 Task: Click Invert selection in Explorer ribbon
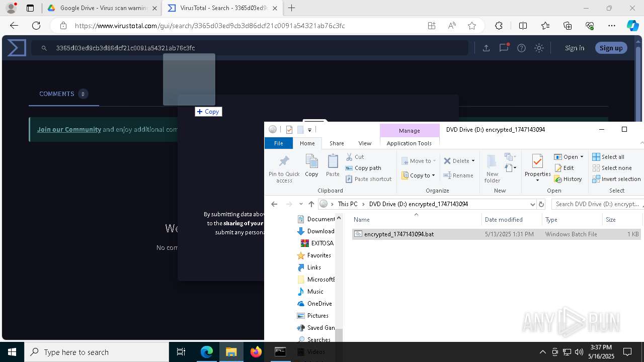click(x=616, y=179)
